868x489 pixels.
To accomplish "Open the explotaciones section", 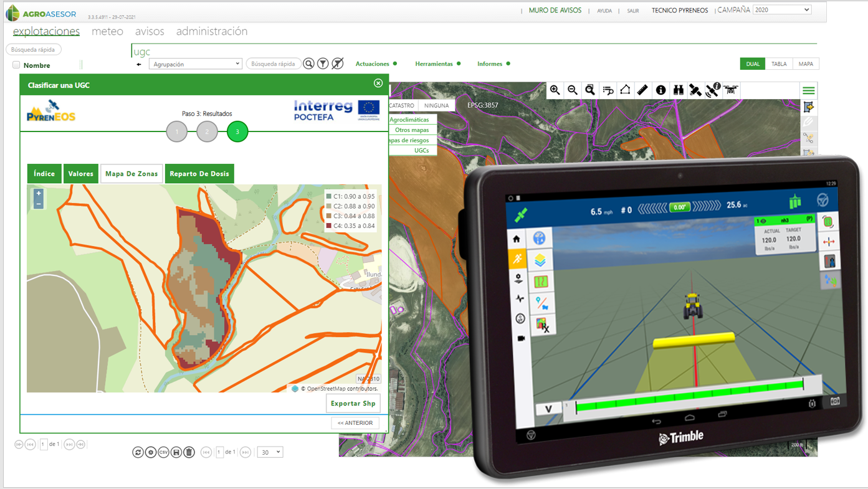I will click(x=46, y=31).
